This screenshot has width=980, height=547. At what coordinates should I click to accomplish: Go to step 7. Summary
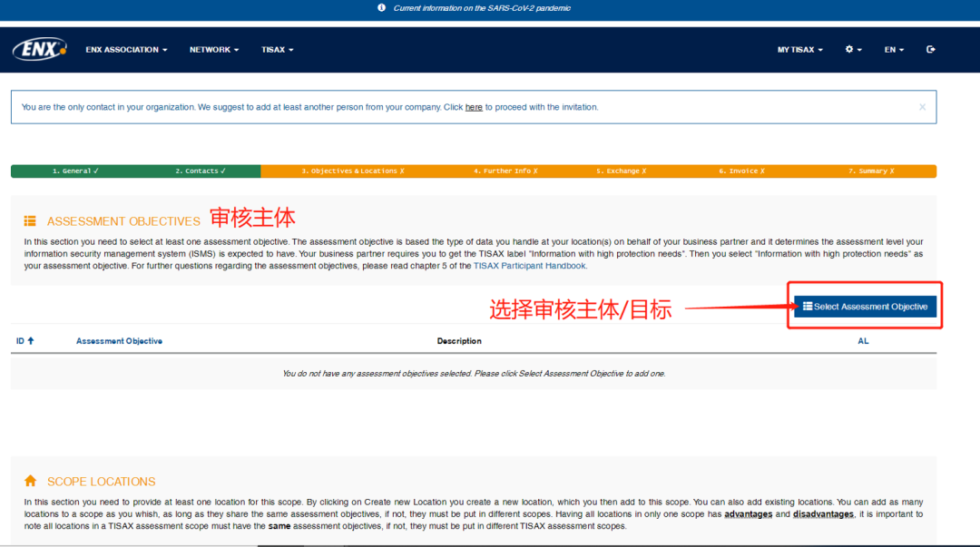(x=870, y=171)
